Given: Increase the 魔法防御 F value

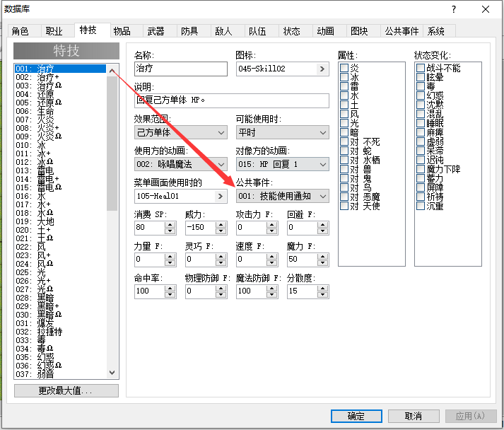Looking at the screenshot, I should pyautogui.click(x=272, y=288).
